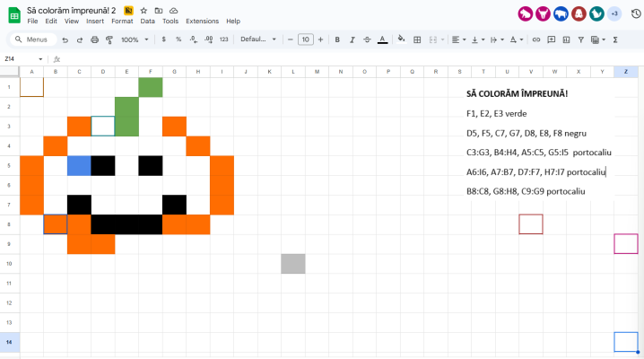Open the Format menu
The height and width of the screenshot is (359, 644).
pyautogui.click(x=122, y=21)
